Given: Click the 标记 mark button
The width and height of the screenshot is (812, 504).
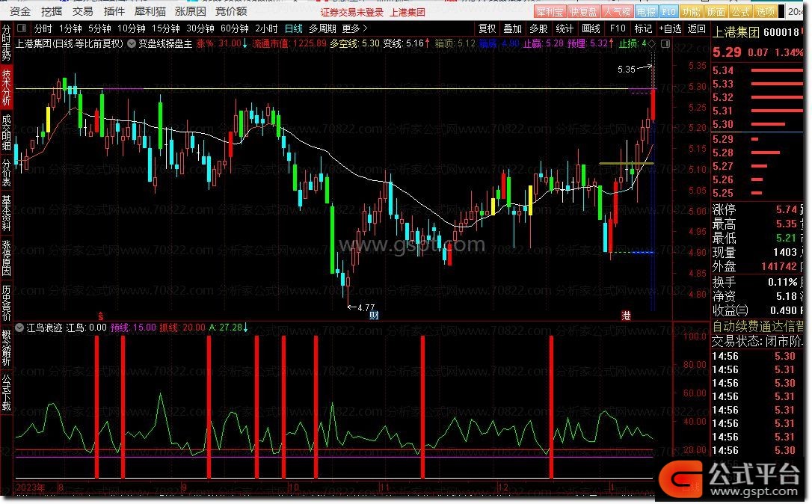Looking at the screenshot, I should pos(643,28).
